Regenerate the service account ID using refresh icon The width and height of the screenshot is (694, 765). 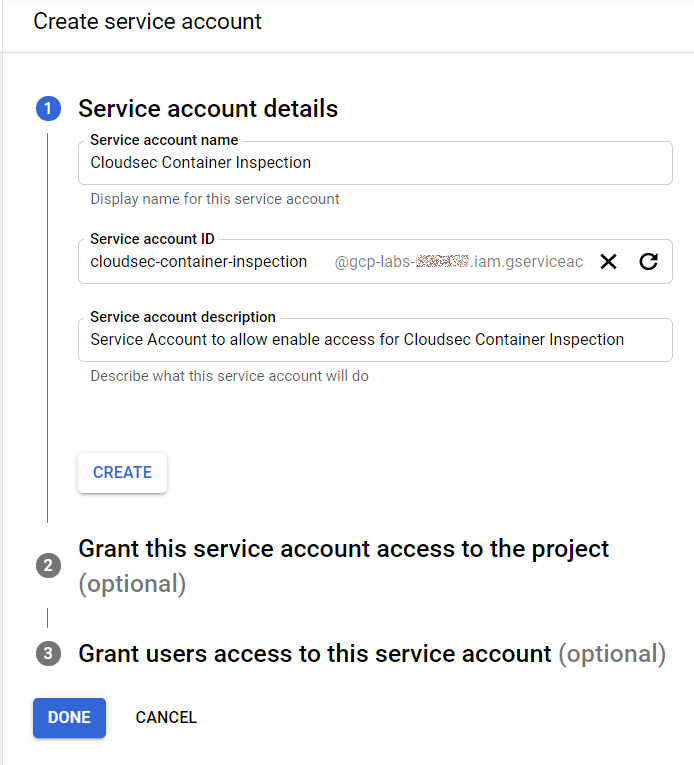(x=648, y=262)
